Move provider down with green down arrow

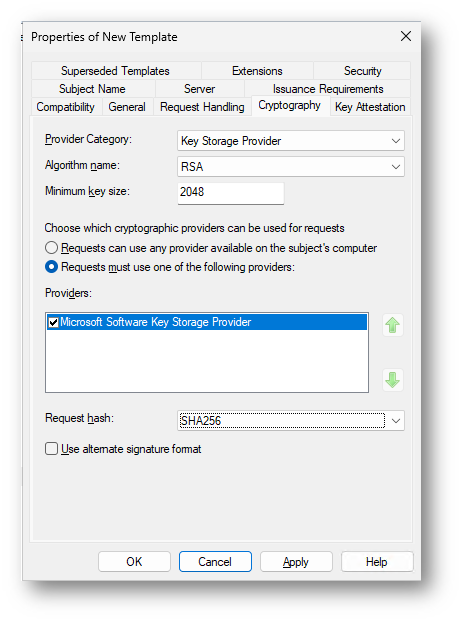click(x=393, y=380)
